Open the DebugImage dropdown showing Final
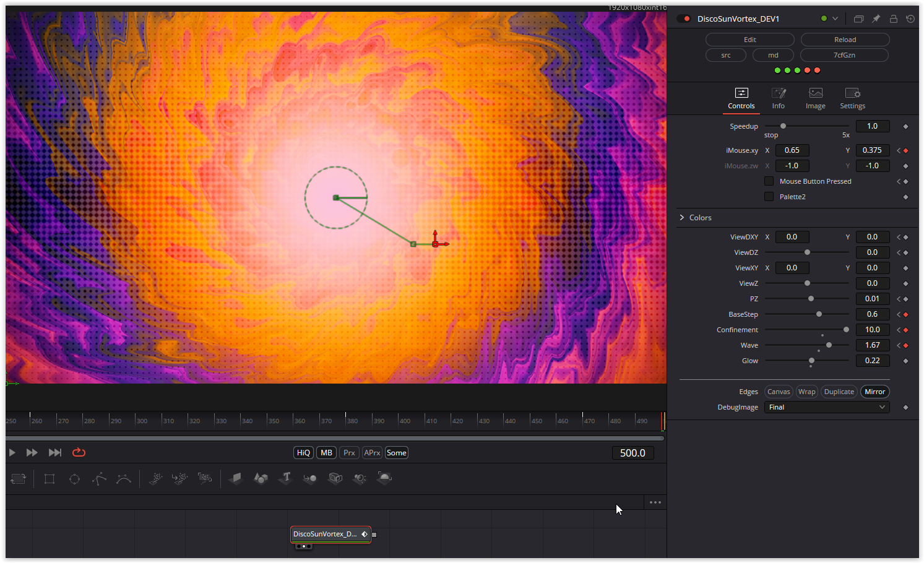Screen dimensions: 924x563 click(x=826, y=406)
